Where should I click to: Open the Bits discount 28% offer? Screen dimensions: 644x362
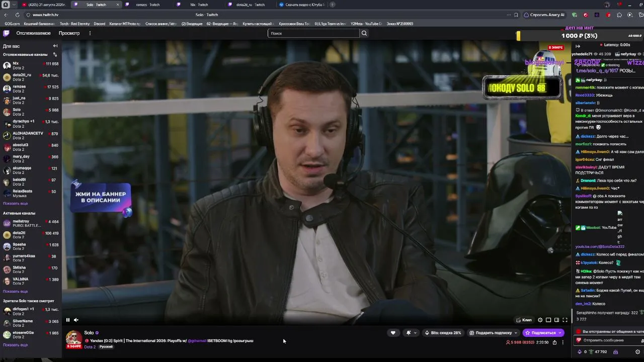(x=443, y=333)
